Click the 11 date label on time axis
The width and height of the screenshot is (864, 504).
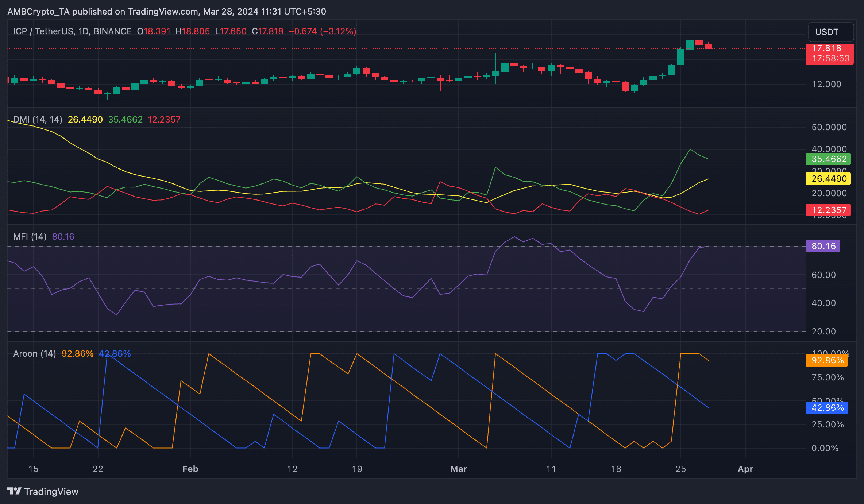(x=551, y=469)
